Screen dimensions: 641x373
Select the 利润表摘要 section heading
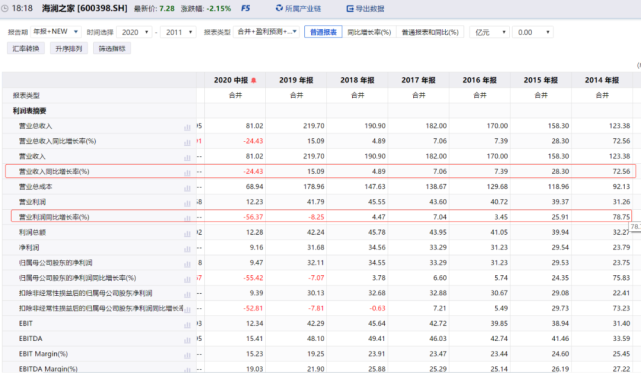click(29, 111)
